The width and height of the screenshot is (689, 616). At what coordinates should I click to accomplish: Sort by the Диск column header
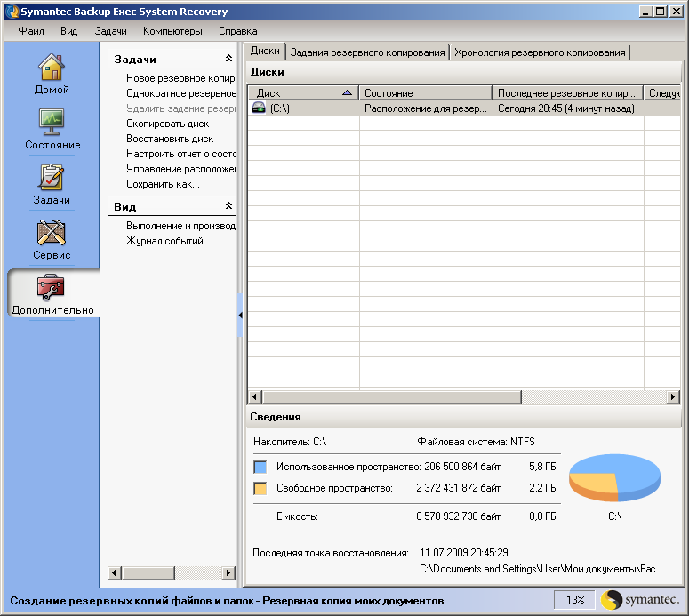[303, 92]
